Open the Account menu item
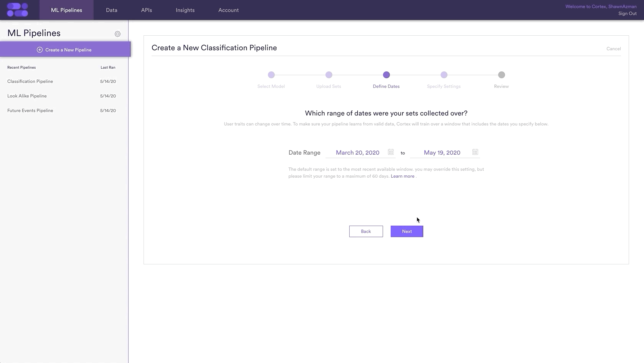This screenshot has height=363, width=644. pyautogui.click(x=228, y=10)
